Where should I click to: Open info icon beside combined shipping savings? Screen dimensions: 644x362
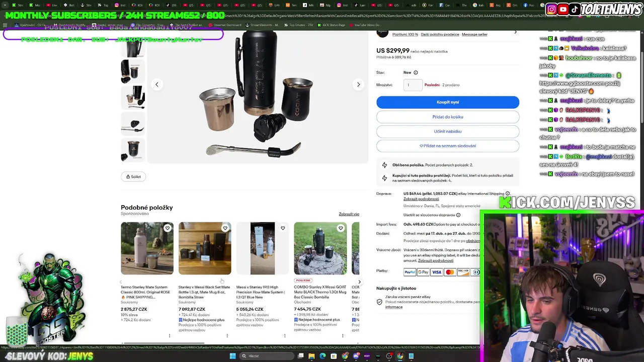(x=458, y=215)
